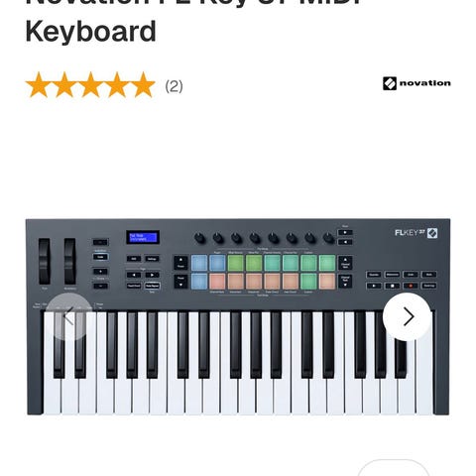Go back to the previous product image
This screenshot has height=476, width=476.
click(x=68, y=316)
